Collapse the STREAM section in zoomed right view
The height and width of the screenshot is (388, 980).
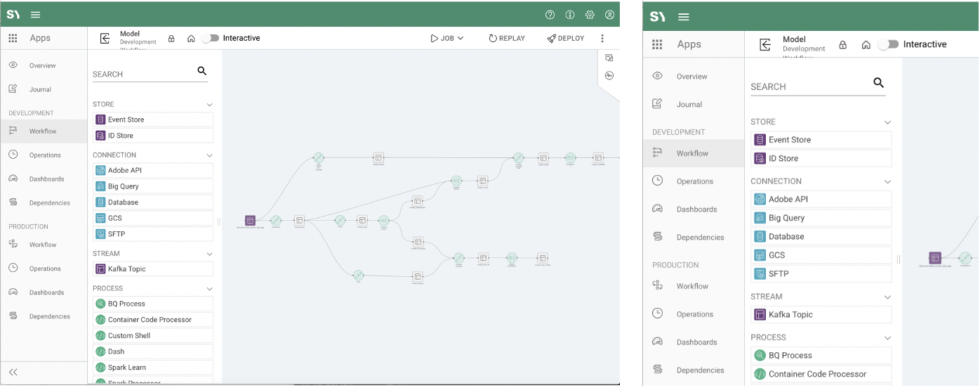point(887,297)
